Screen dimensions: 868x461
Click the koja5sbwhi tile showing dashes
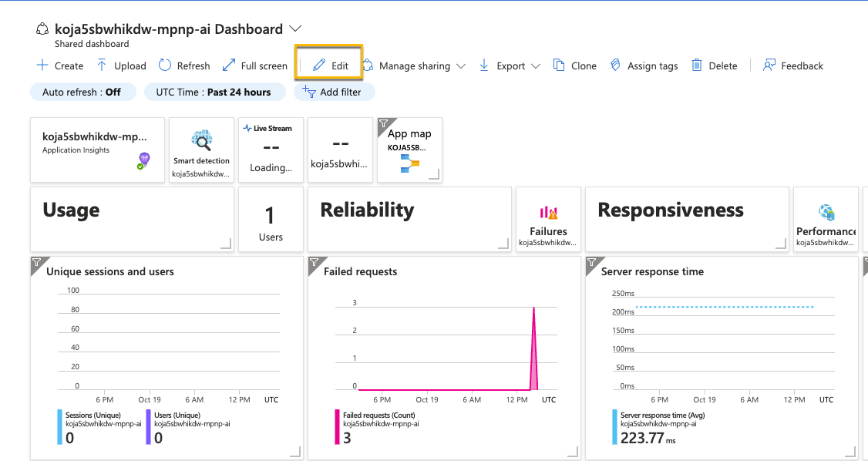click(x=340, y=150)
